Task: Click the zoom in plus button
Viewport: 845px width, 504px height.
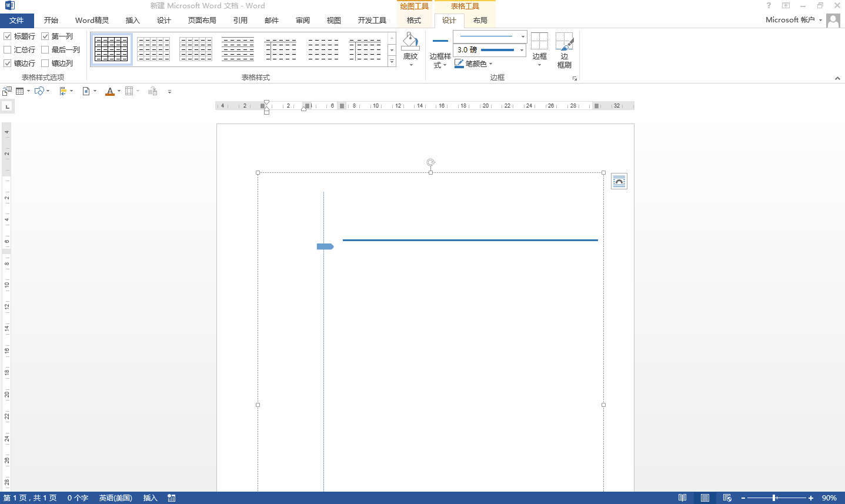Action: coord(811,498)
